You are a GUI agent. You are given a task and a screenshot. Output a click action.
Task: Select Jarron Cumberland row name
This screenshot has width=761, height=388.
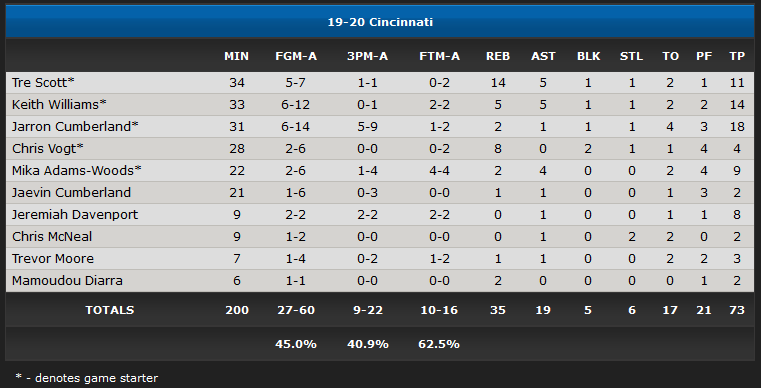point(75,126)
